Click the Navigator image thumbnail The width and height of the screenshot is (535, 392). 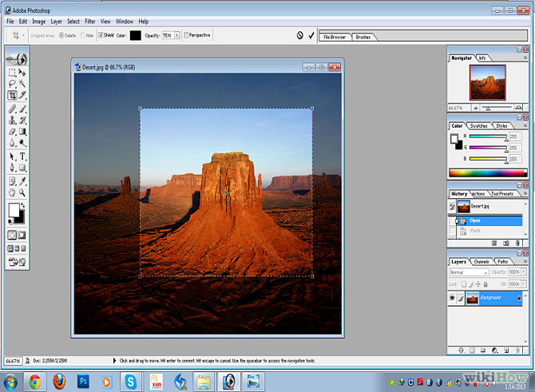pyautogui.click(x=488, y=82)
